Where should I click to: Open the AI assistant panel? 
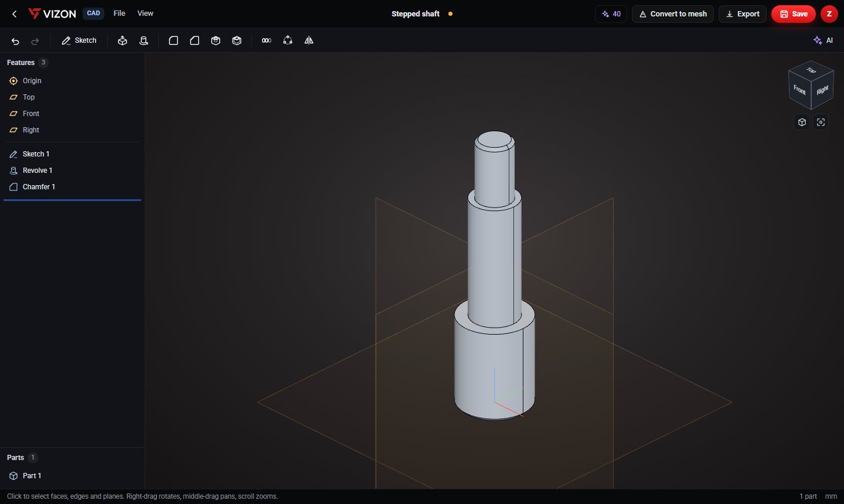pos(823,40)
